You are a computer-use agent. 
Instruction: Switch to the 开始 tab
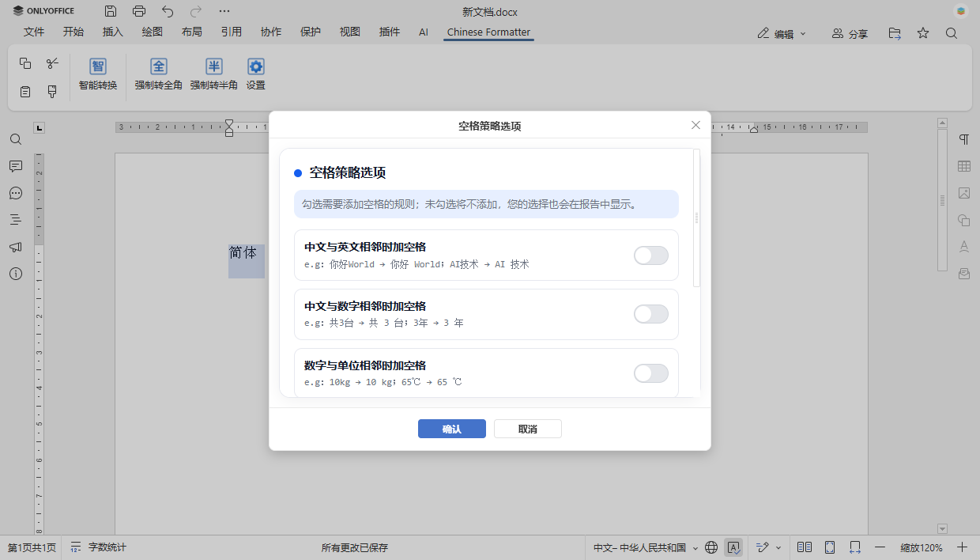pos(73,32)
